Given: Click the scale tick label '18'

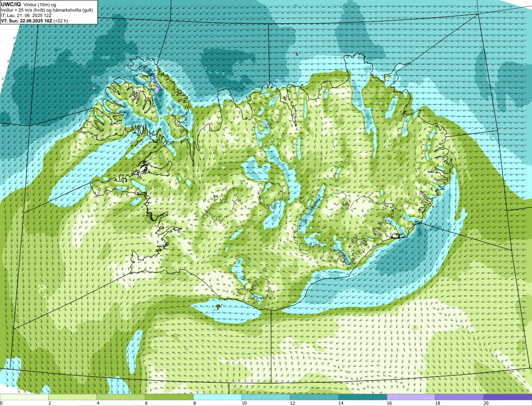Looking at the screenshot, I should (437, 403).
